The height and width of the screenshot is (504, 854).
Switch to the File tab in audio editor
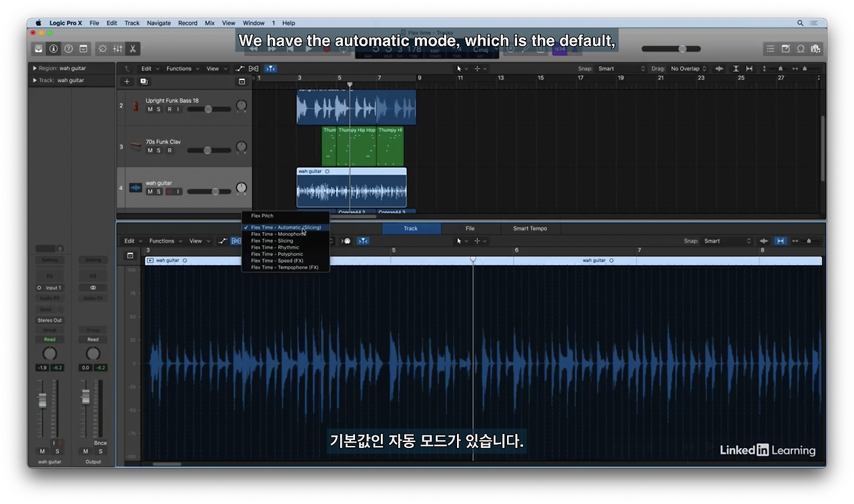point(470,229)
